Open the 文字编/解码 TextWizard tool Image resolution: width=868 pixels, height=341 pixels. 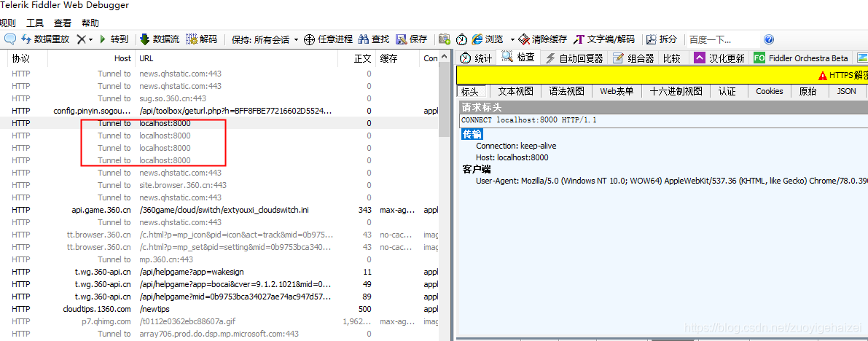coord(604,39)
